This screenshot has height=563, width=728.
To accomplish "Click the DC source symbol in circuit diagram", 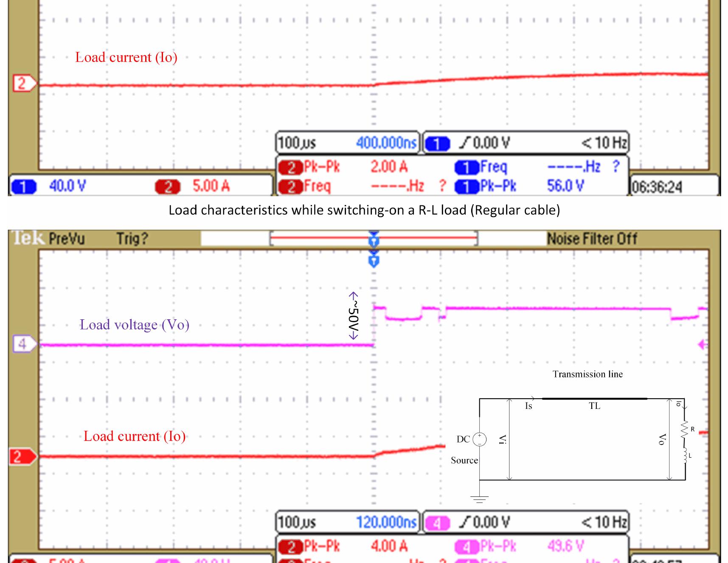I will [x=480, y=439].
